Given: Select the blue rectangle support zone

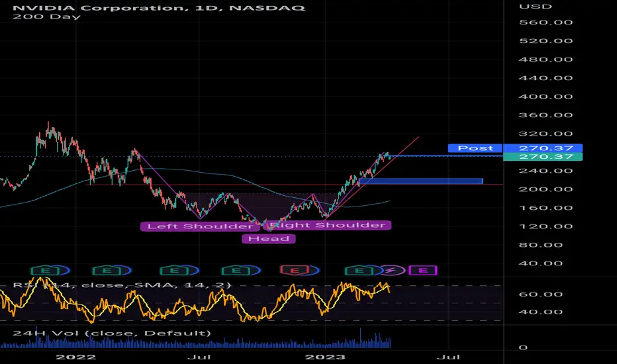Looking at the screenshot, I should point(421,181).
